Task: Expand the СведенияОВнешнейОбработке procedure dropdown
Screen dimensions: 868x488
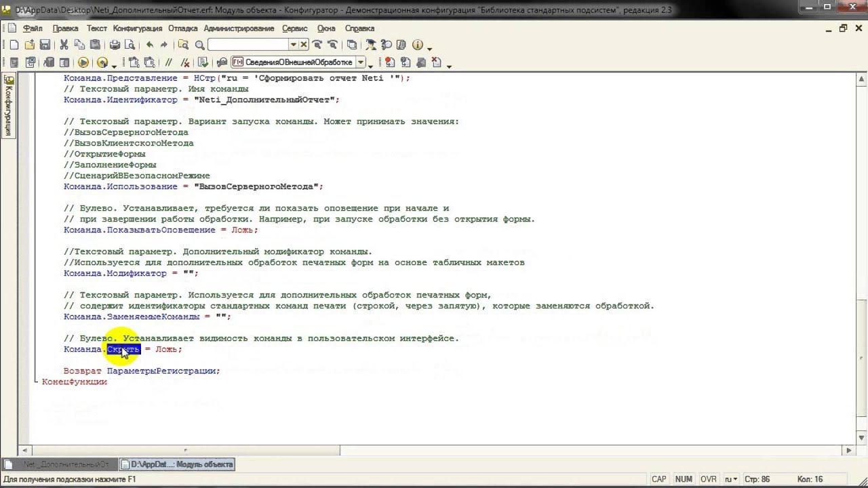Action: pos(361,62)
